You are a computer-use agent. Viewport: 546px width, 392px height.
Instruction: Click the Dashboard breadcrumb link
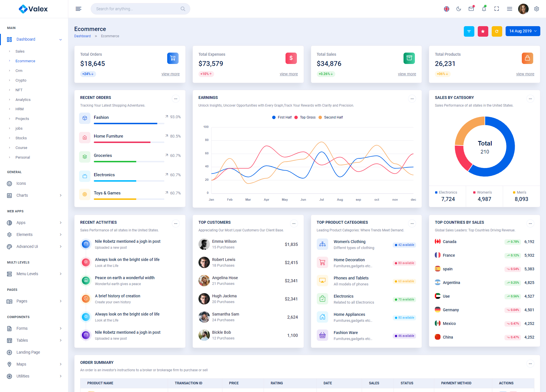pos(82,36)
